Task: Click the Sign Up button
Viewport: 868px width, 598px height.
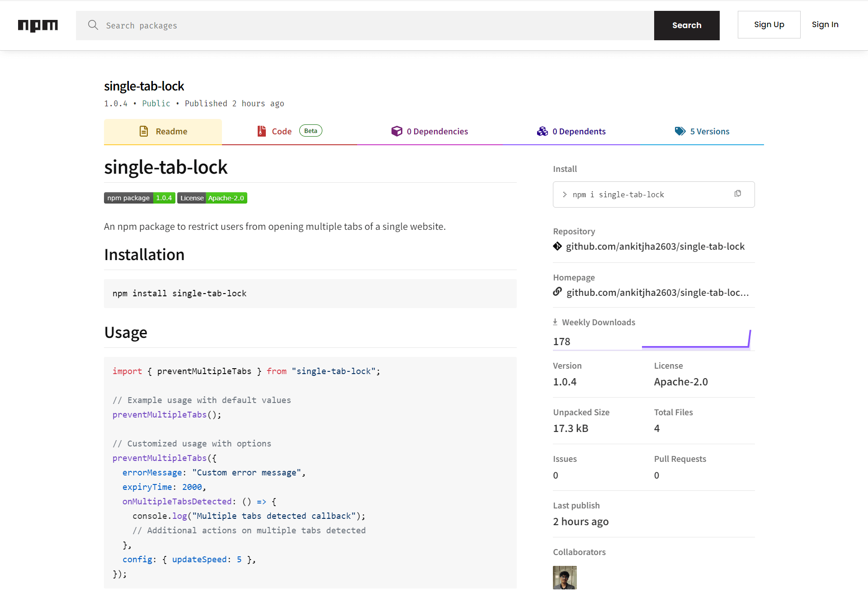Action: tap(769, 24)
